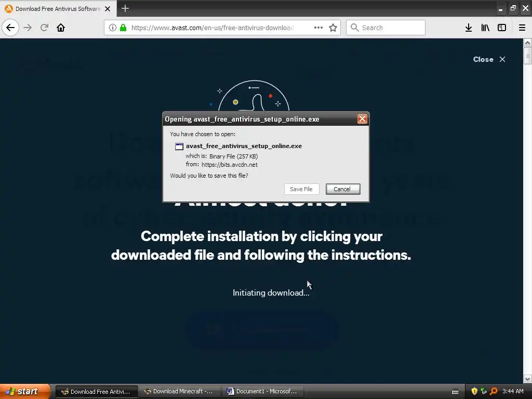Click the network connection tray icon
532x399 pixels.
[484, 391]
